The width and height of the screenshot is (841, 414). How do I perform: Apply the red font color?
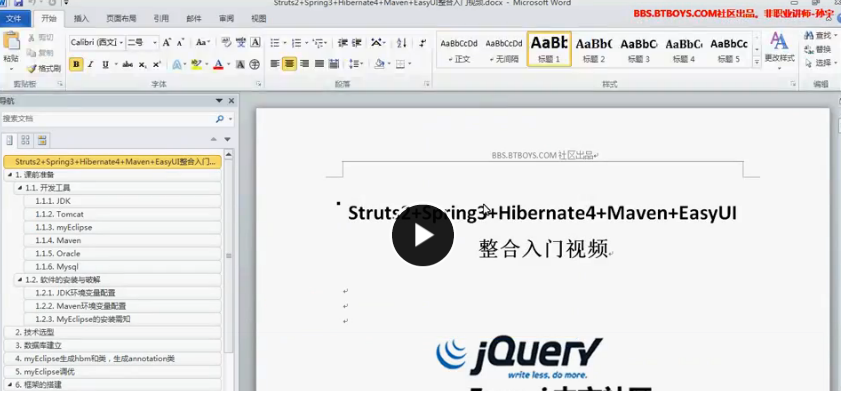click(x=218, y=64)
